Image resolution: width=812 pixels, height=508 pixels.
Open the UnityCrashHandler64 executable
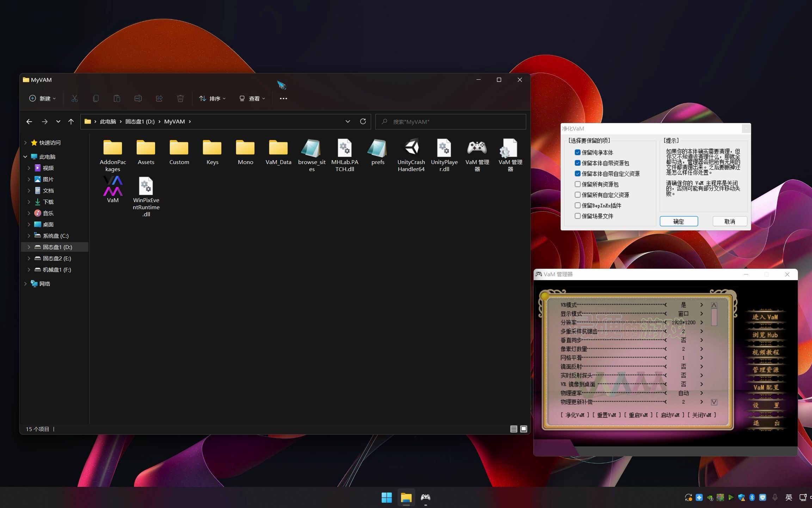411,148
